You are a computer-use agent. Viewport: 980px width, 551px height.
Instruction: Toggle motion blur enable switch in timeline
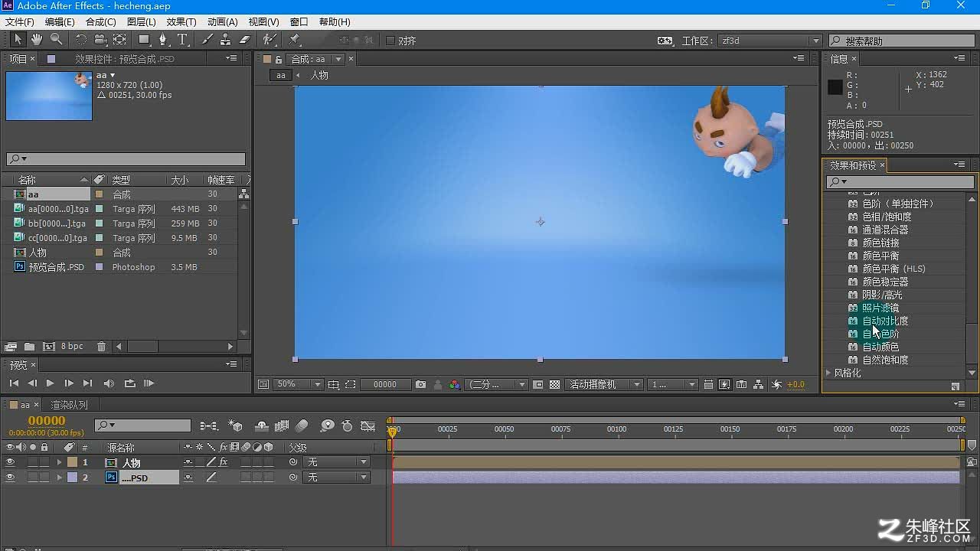pos(302,425)
